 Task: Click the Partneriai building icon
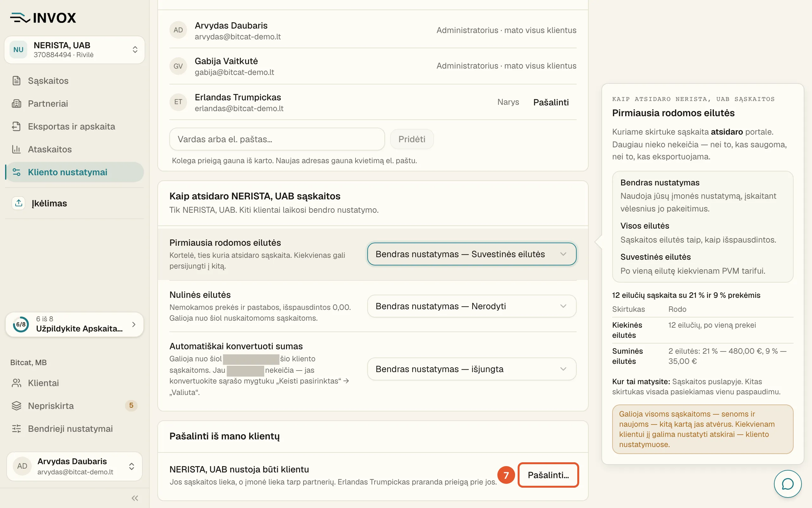(x=16, y=104)
